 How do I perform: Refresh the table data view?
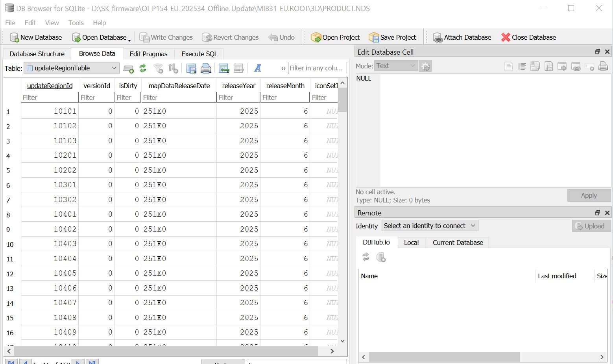pos(143,68)
